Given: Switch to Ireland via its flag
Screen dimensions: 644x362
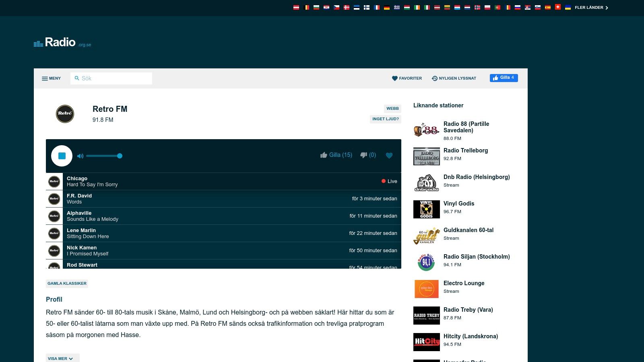Looking at the screenshot, I should pos(417,7).
